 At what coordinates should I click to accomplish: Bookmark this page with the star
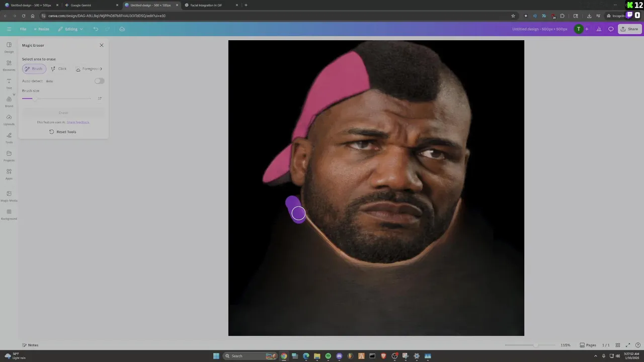513,16
